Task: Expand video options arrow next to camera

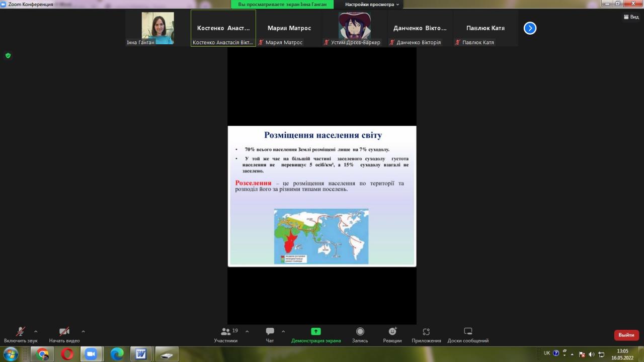Action: [83, 331]
